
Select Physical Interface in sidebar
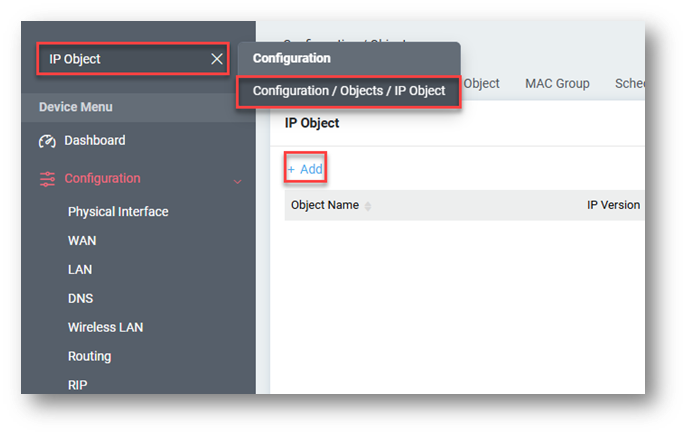118,212
